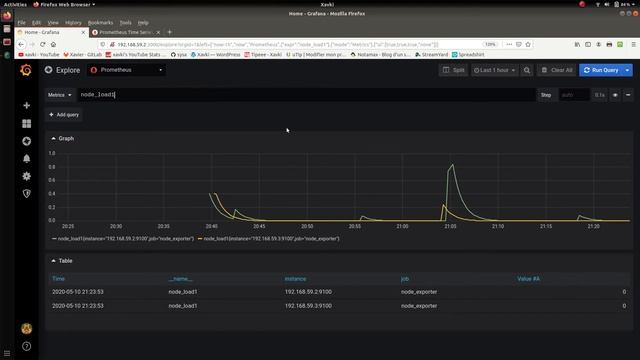Open Run Query interval dropdown arrow
Viewport: 640px width, 360px height.
pos(627,70)
